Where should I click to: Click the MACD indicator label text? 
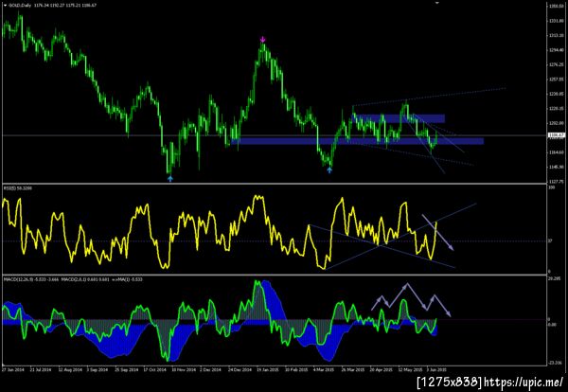(73, 279)
